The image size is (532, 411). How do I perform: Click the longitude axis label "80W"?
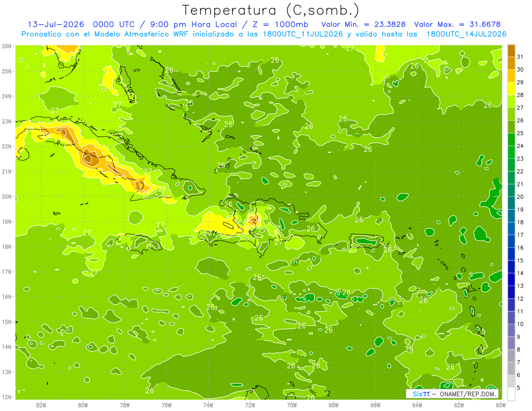click(83, 404)
